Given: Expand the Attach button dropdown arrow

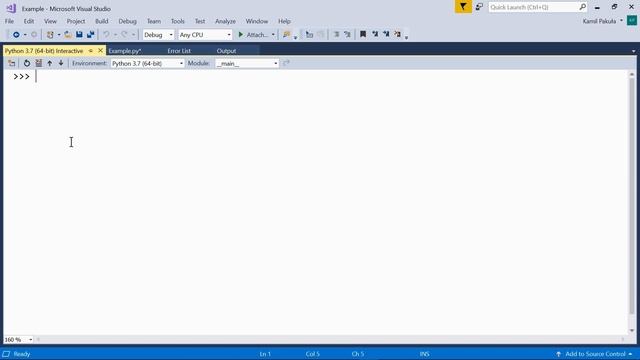Looking at the screenshot, I should click(x=273, y=35).
